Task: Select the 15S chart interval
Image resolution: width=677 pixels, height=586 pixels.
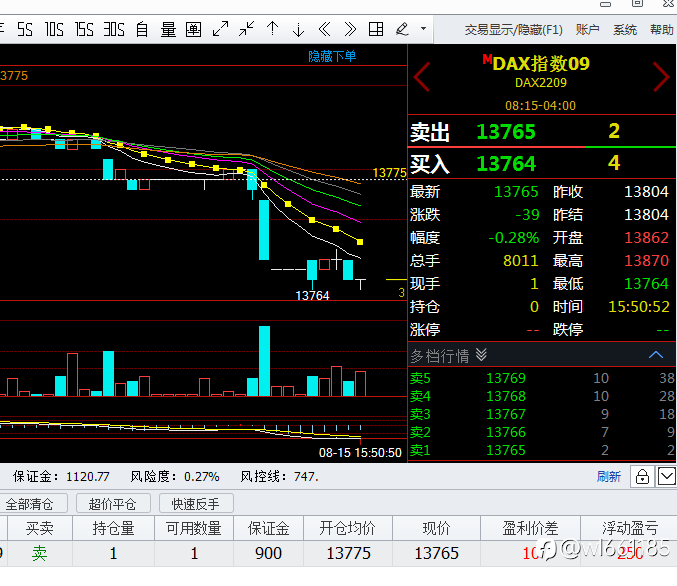Action: click(84, 30)
